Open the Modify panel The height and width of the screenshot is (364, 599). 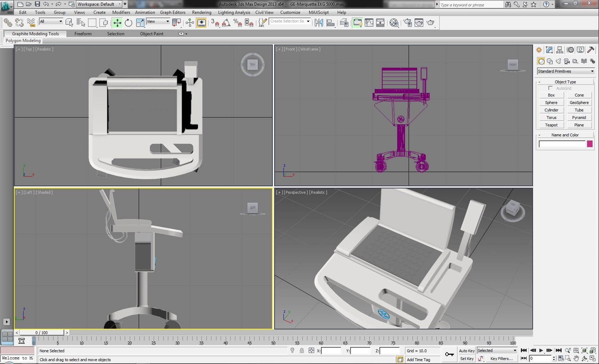pos(549,50)
